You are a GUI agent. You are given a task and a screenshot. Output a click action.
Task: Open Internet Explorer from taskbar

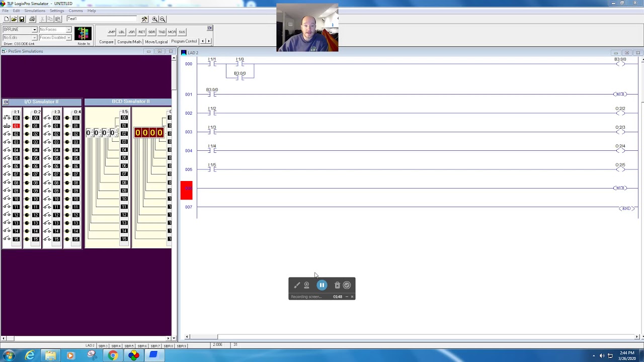pos(30,356)
